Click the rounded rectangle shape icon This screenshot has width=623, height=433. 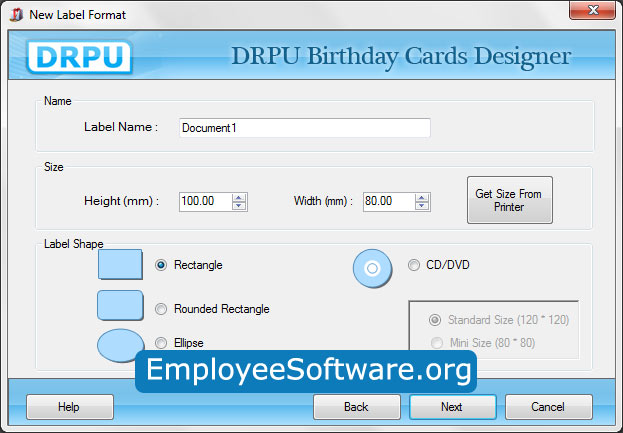121,306
